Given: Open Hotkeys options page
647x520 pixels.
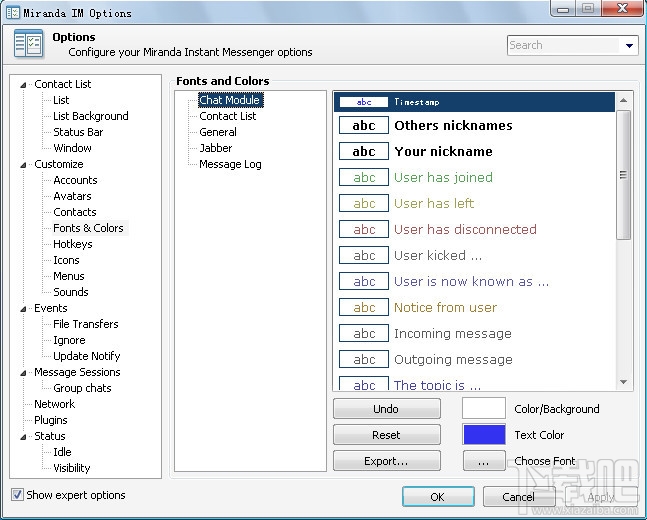Looking at the screenshot, I should [73, 244].
